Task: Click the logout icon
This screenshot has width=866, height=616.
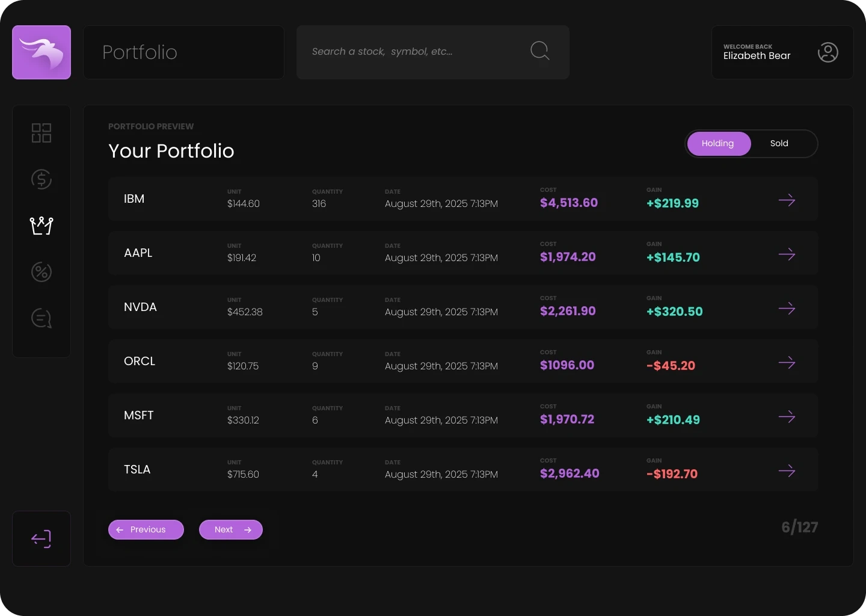Action: point(41,538)
